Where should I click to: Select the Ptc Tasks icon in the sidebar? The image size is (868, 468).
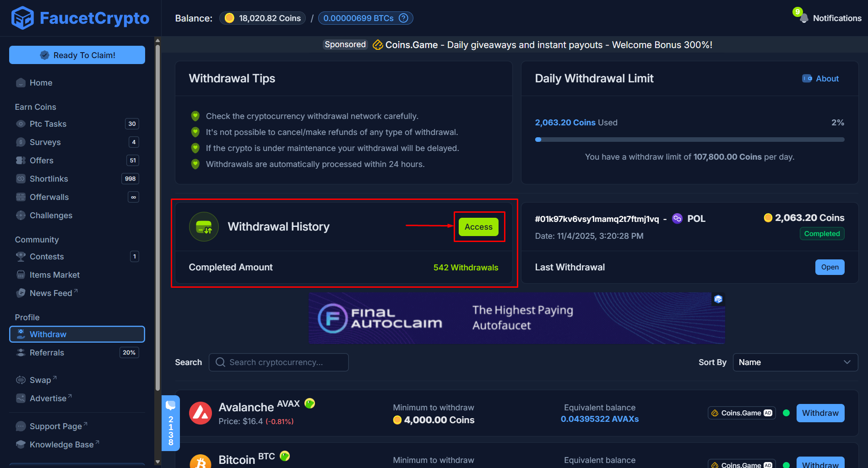[x=21, y=124]
